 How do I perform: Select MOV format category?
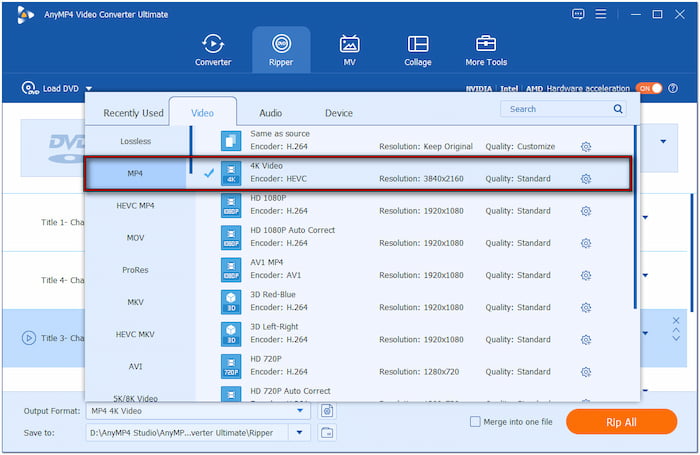[x=136, y=238]
